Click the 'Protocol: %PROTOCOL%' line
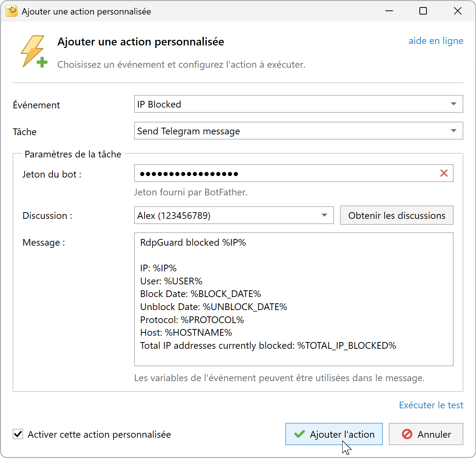The height and width of the screenshot is (466, 476). tap(192, 320)
